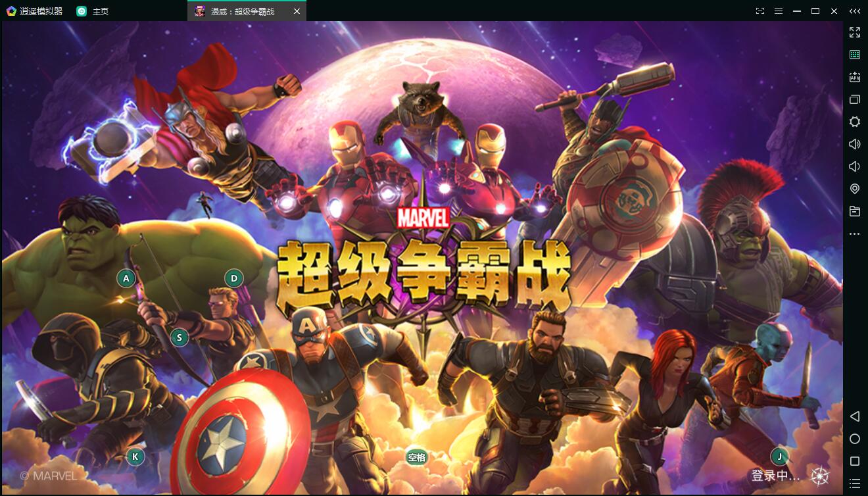
Task: Click the D key-mapping marker
Action: (234, 278)
